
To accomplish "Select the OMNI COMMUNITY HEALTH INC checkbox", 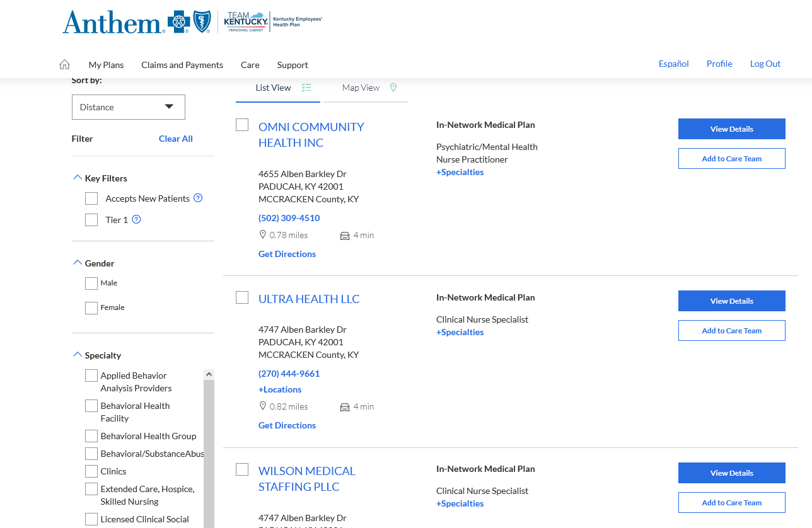I will tap(242, 125).
